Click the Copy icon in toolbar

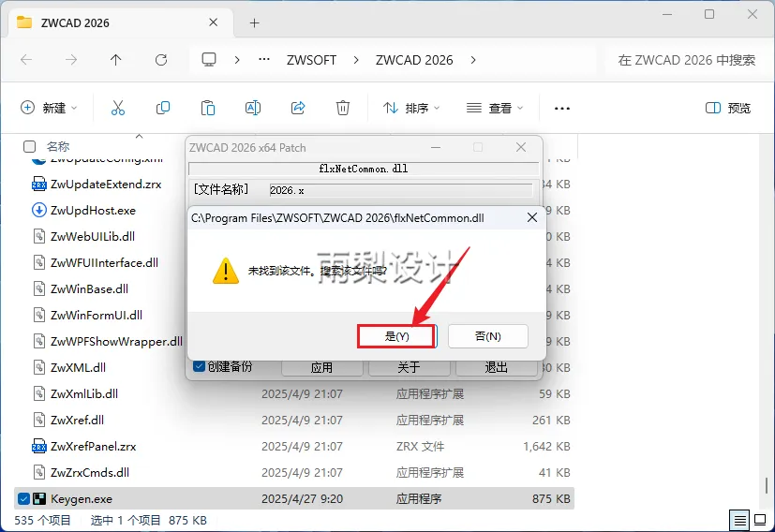(x=163, y=108)
